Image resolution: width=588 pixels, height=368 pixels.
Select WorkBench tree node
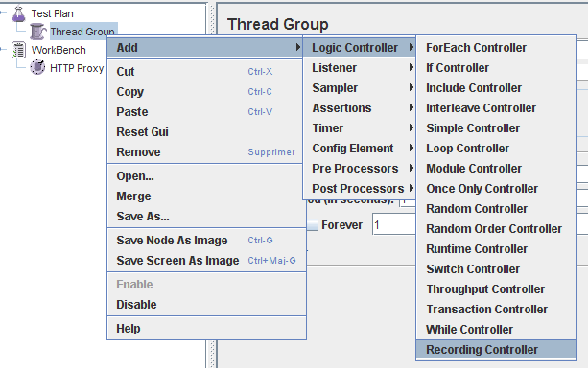(59, 50)
